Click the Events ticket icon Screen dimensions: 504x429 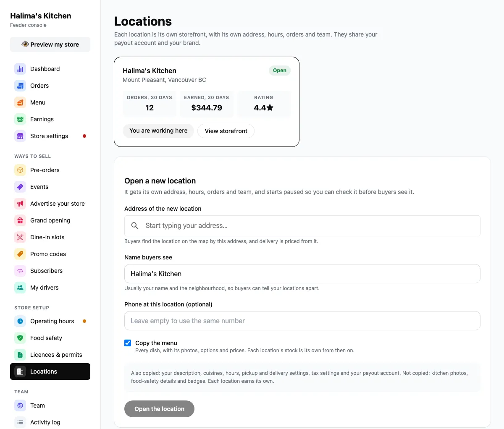tap(20, 187)
